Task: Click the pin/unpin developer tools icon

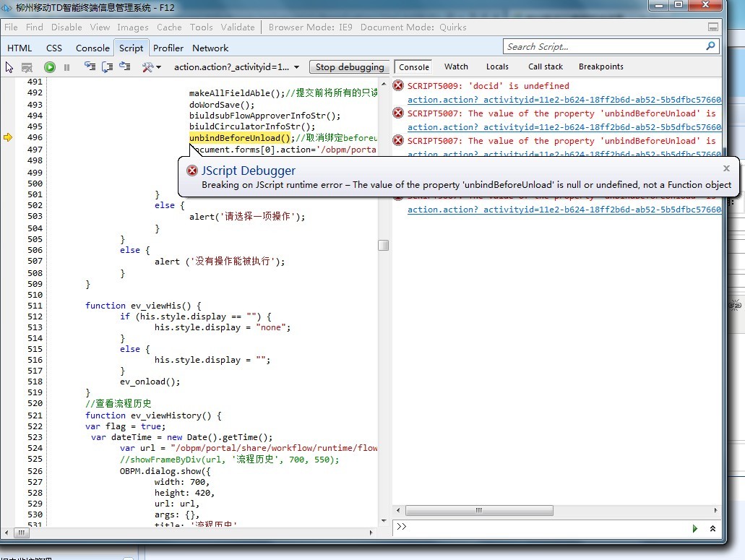Action: click(713, 27)
